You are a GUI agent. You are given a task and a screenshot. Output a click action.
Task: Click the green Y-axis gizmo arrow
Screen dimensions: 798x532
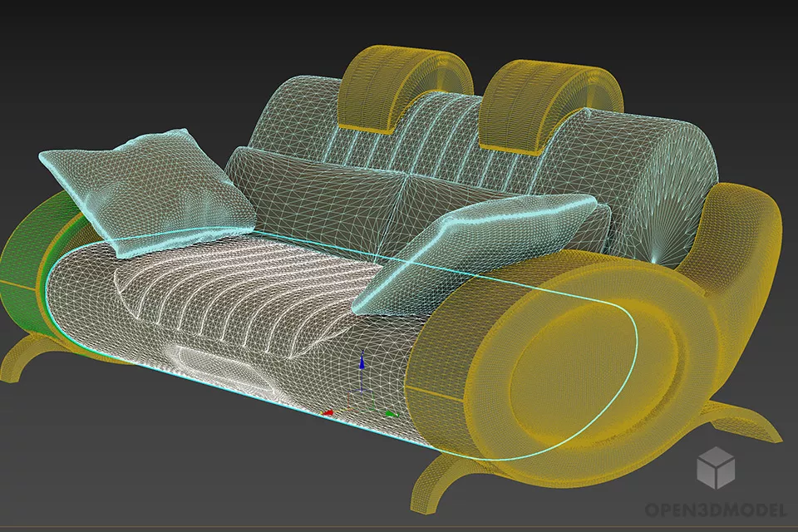pyautogui.click(x=392, y=414)
